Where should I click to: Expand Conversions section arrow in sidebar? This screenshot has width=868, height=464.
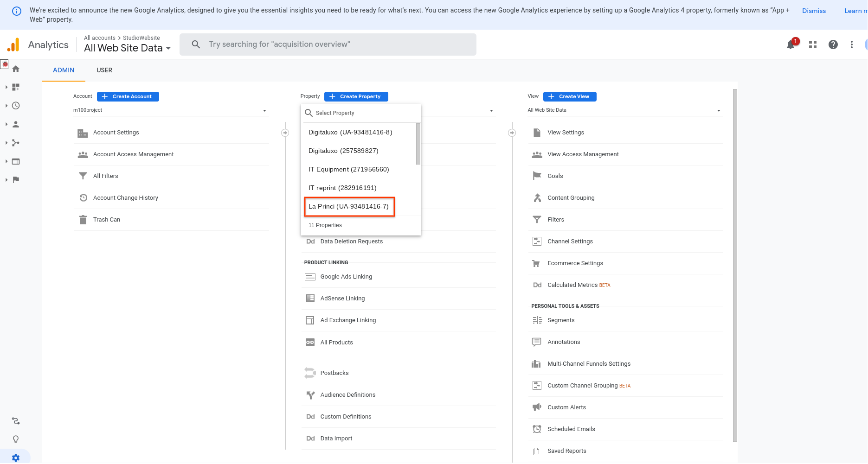click(6, 180)
